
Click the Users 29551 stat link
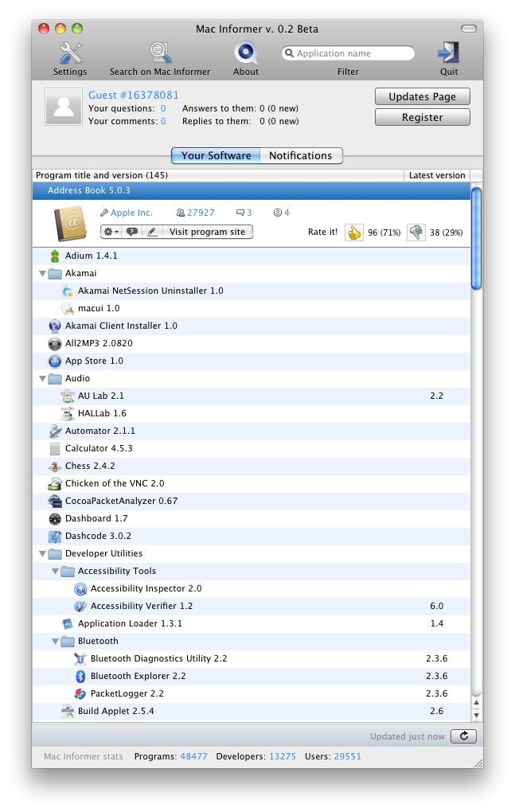tap(347, 756)
